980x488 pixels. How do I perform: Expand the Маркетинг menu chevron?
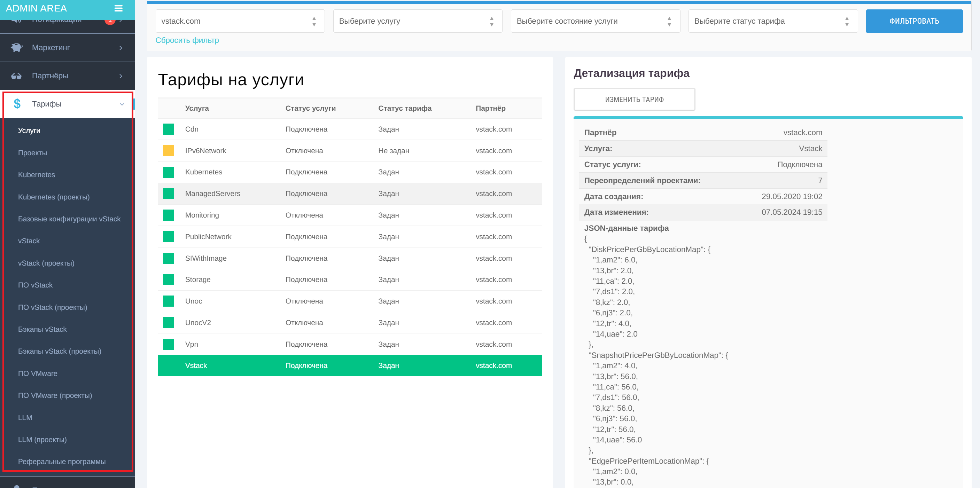click(121, 48)
